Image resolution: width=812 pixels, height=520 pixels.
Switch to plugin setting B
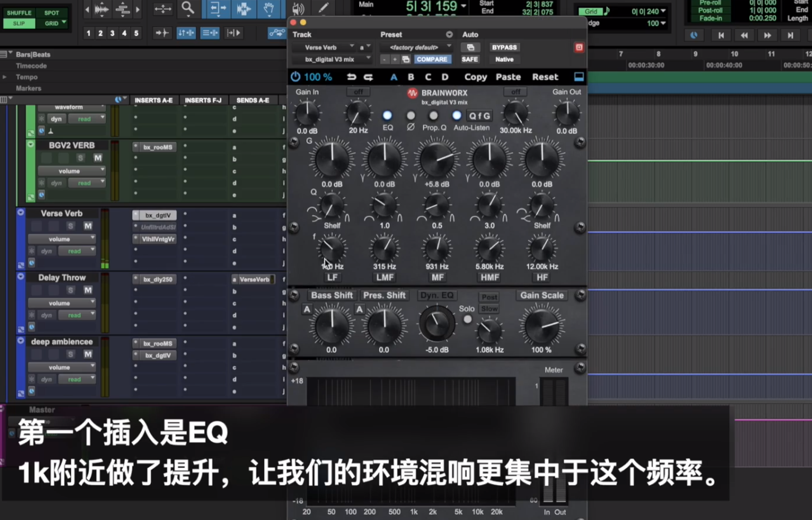pyautogui.click(x=411, y=77)
